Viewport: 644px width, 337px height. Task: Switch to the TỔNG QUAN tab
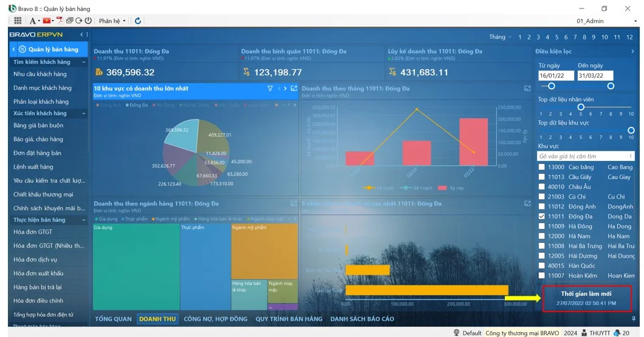(x=113, y=319)
